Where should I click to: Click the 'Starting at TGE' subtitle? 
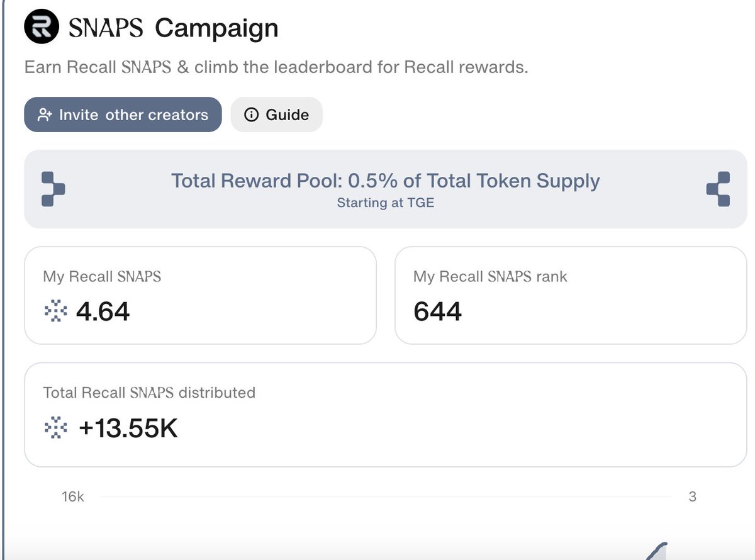[386, 203]
